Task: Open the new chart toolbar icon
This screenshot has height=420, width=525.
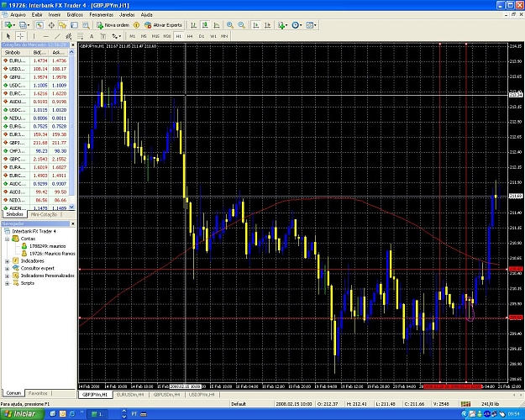Action: (x=8, y=25)
